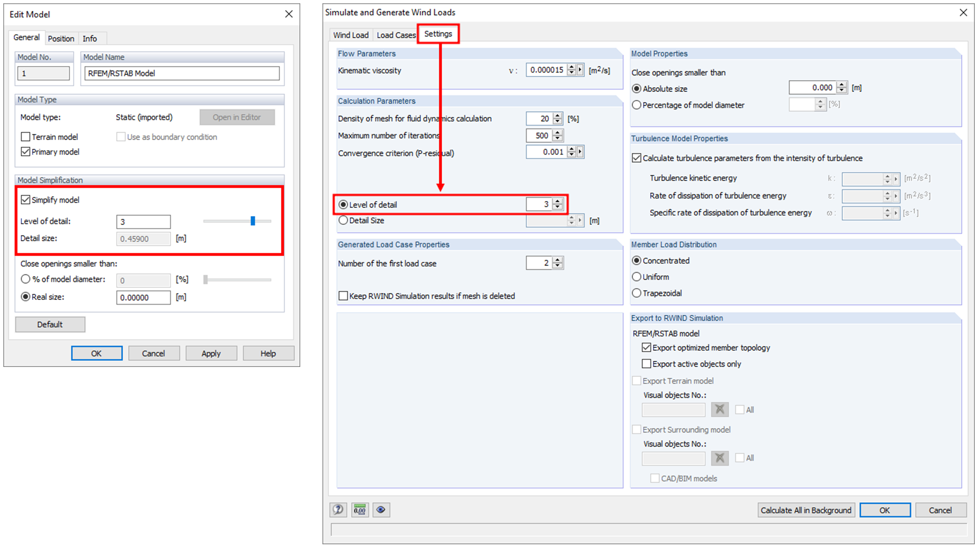Click the Help icon in Simulate dialog
The width and height of the screenshot is (980, 549).
coord(338,510)
